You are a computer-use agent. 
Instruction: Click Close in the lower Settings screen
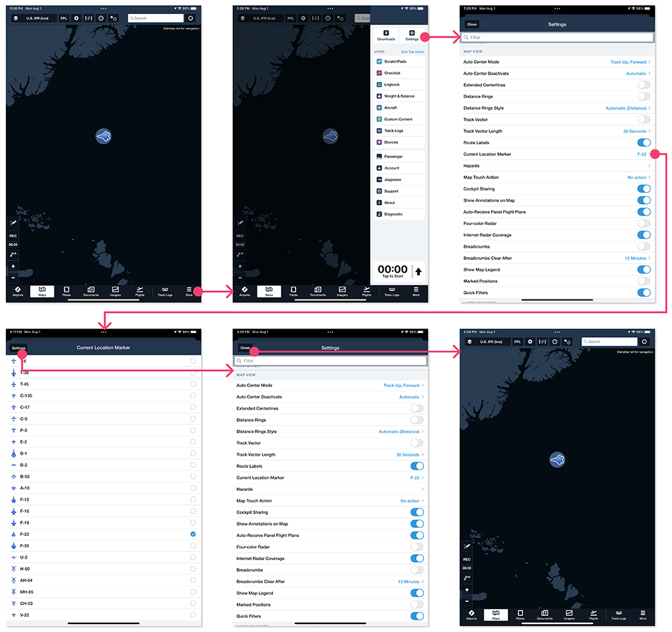[245, 348]
